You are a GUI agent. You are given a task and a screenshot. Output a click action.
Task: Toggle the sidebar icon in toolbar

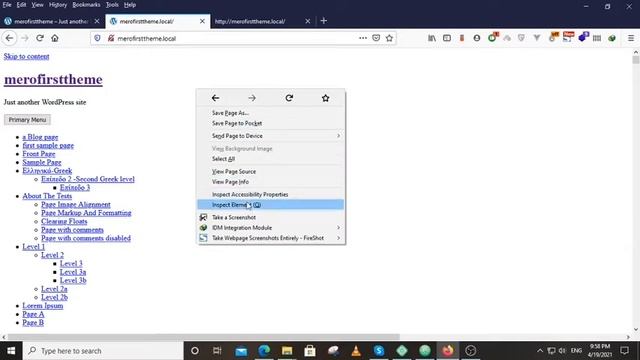coord(447,38)
